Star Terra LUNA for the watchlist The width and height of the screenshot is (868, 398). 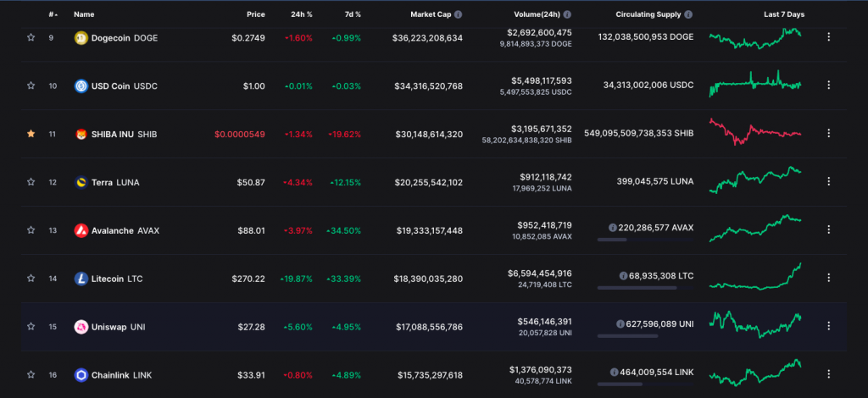pyautogui.click(x=31, y=182)
